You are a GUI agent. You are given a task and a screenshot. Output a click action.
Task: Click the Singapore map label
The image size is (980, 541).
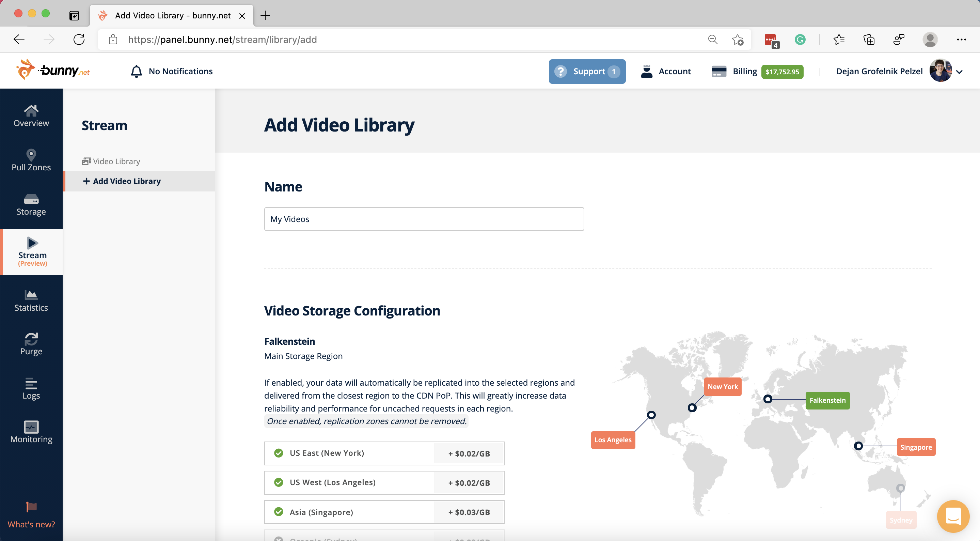[916, 447]
